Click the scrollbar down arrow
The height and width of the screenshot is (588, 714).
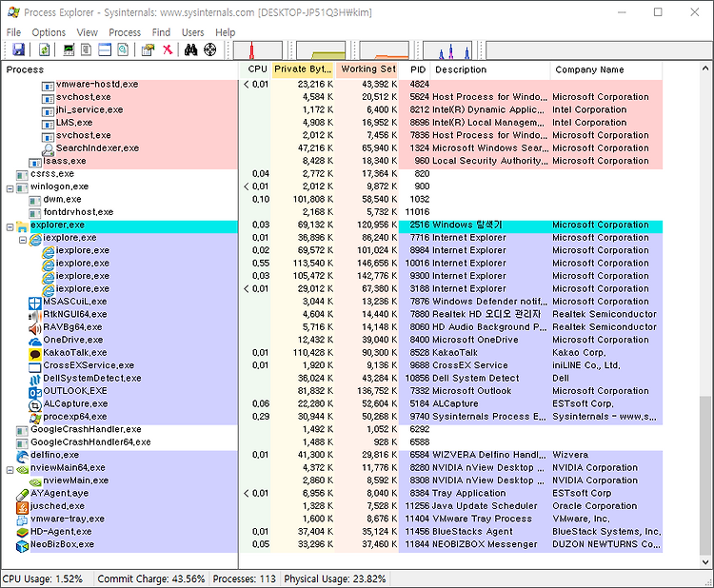coord(705,562)
